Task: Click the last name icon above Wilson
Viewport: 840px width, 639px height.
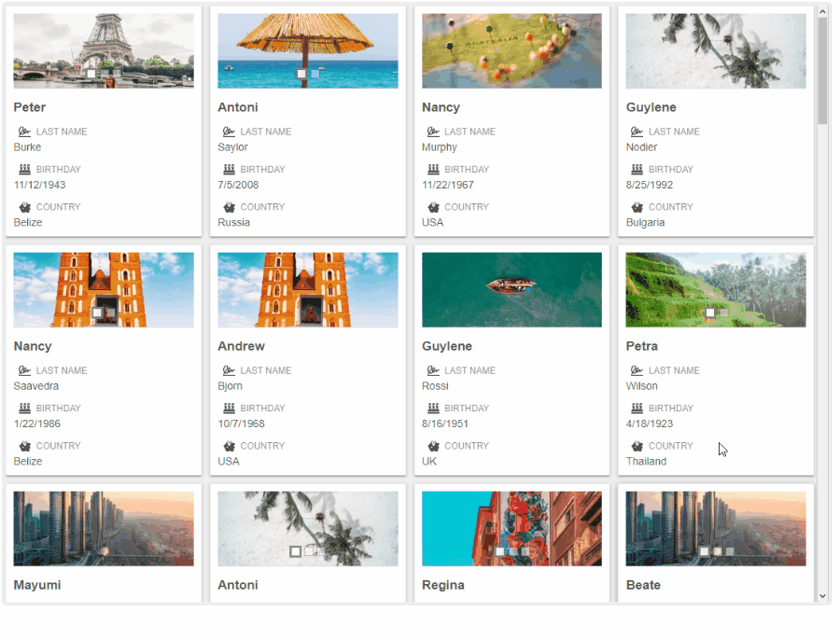Action: (637, 370)
